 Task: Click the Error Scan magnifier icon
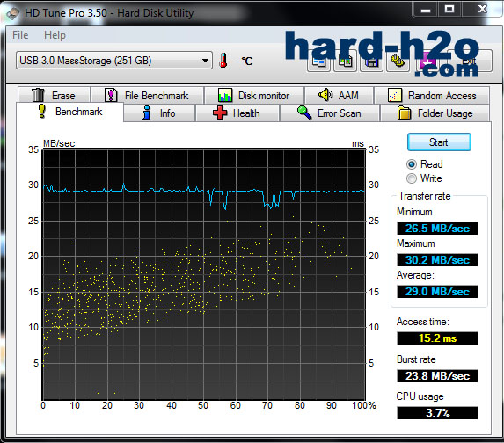point(304,113)
